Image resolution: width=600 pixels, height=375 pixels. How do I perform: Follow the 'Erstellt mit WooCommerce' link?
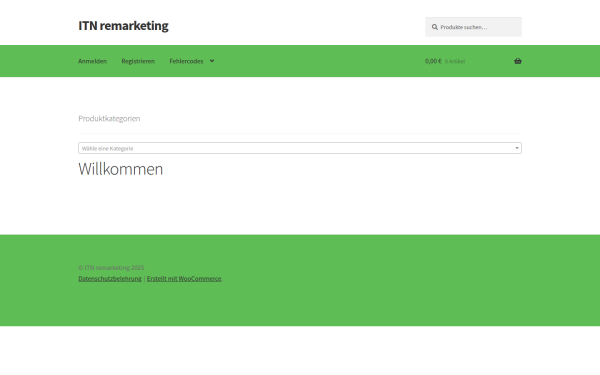(x=184, y=279)
